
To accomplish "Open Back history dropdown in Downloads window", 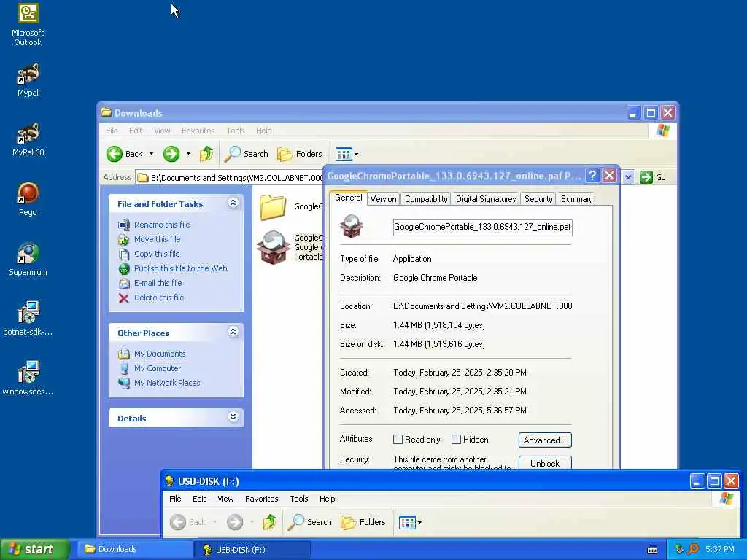I will point(151,154).
